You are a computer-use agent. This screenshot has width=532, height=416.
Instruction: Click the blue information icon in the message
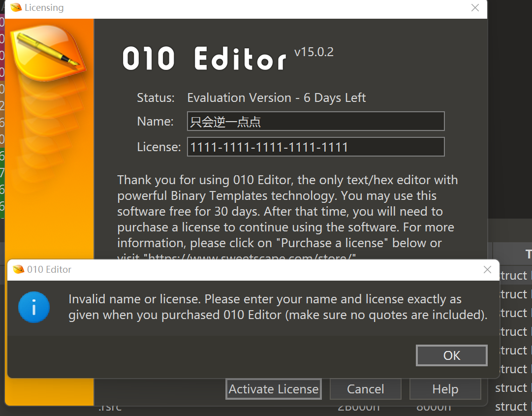[x=34, y=307]
